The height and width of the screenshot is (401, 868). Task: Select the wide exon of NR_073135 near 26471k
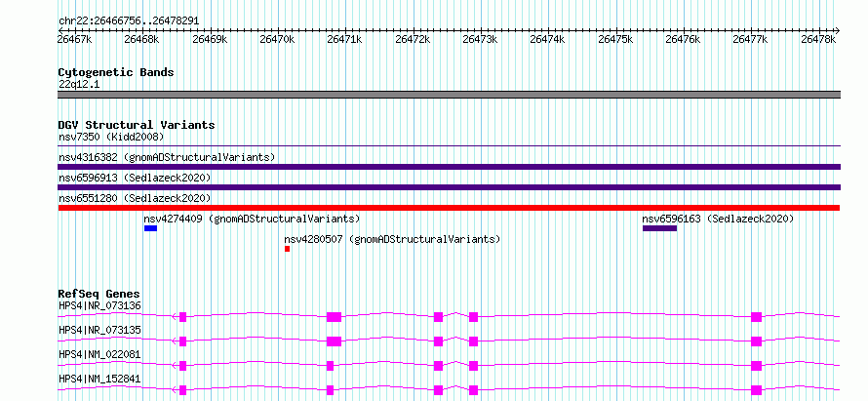[334, 341]
